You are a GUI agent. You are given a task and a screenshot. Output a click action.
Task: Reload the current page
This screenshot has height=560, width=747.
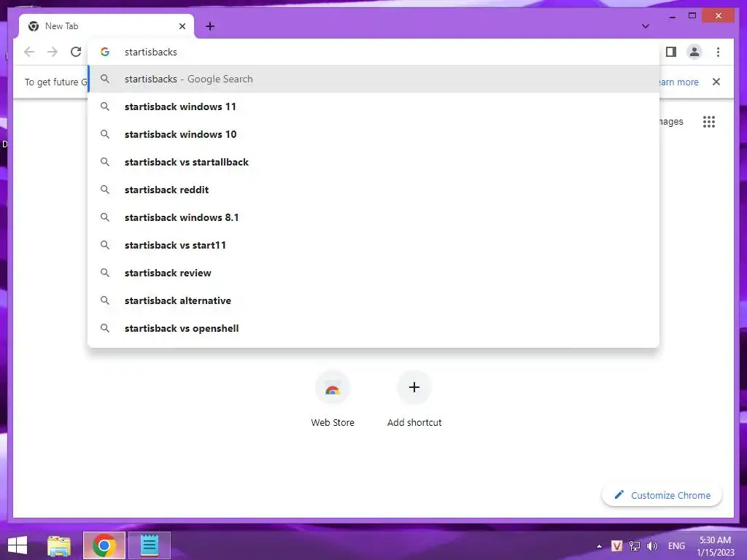[76, 52]
